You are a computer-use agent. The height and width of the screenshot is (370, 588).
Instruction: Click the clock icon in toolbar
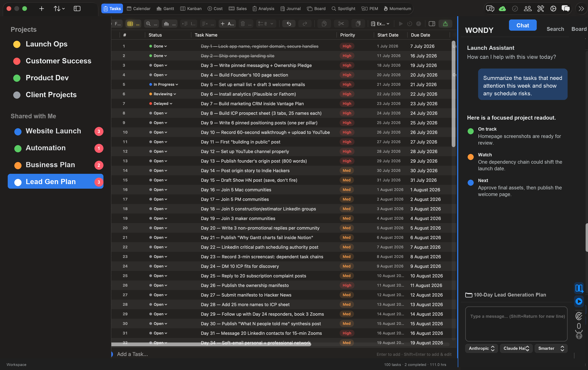[x=419, y=24]
